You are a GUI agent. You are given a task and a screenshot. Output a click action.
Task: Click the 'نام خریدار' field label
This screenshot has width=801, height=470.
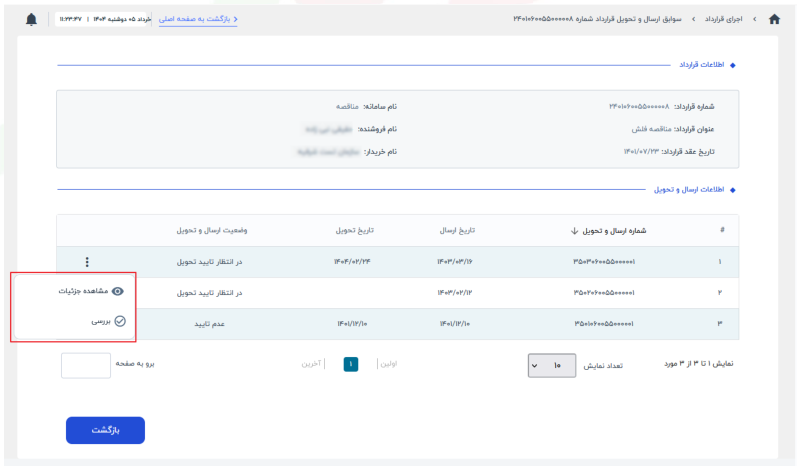(380, 152)
